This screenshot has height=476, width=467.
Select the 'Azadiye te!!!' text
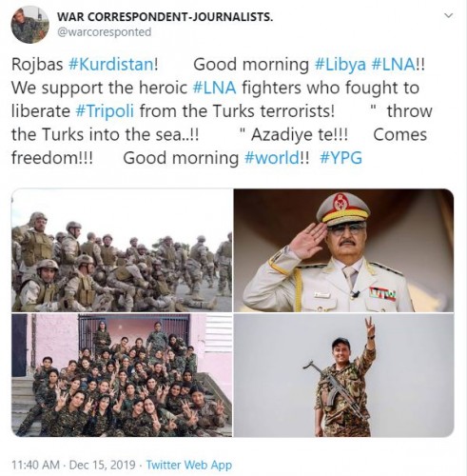[x=300, y=134]
